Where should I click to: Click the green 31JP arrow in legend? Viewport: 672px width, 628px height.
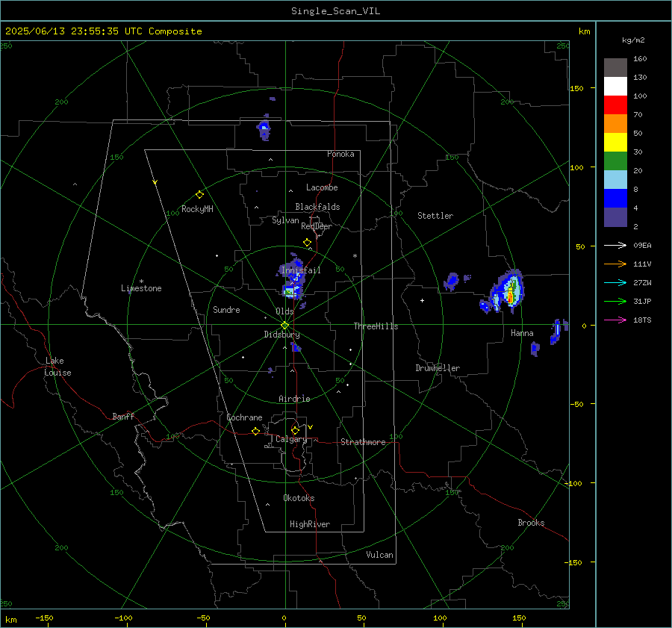[x=615, y=302]
